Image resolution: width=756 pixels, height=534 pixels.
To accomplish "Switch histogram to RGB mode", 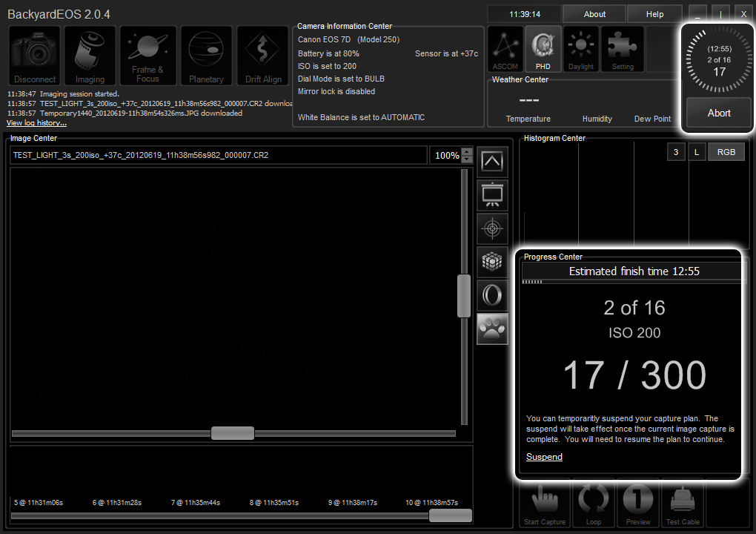I will [726, 151].
